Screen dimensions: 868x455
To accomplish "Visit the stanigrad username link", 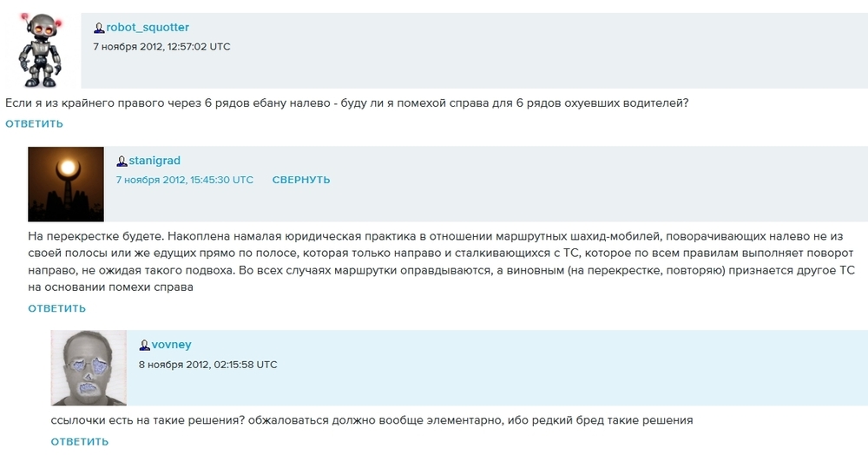I will tap(155, 161).
